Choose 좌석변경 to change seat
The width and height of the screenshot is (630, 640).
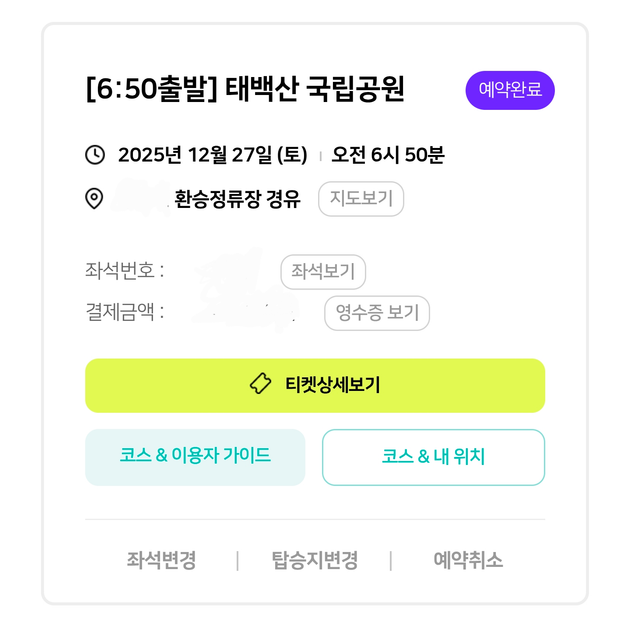(161, 560)
